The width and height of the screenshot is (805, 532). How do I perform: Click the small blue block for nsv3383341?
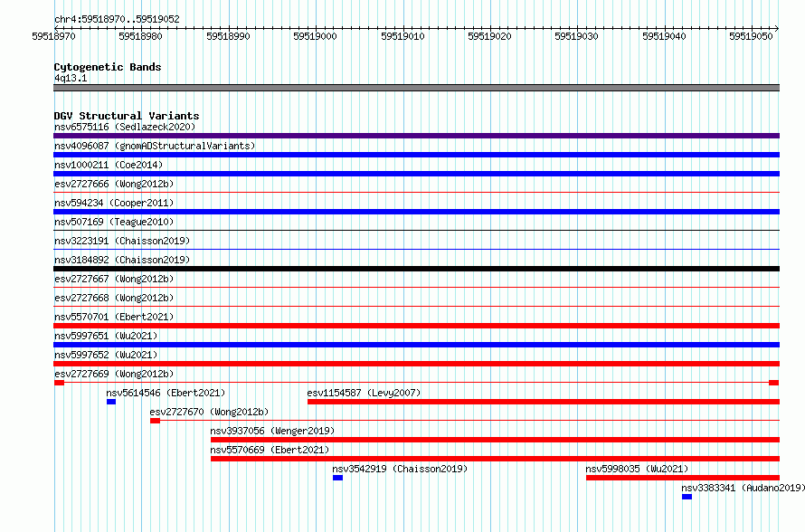point(687,497)
